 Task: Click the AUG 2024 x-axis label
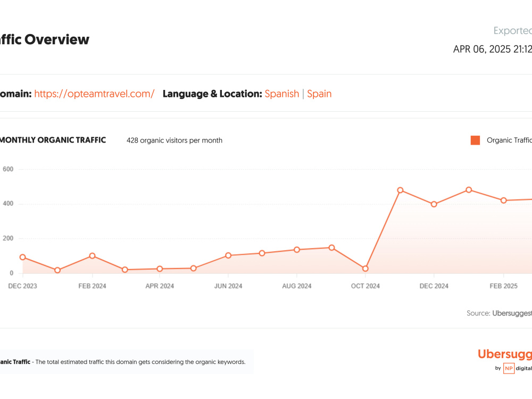pos(297,286)
